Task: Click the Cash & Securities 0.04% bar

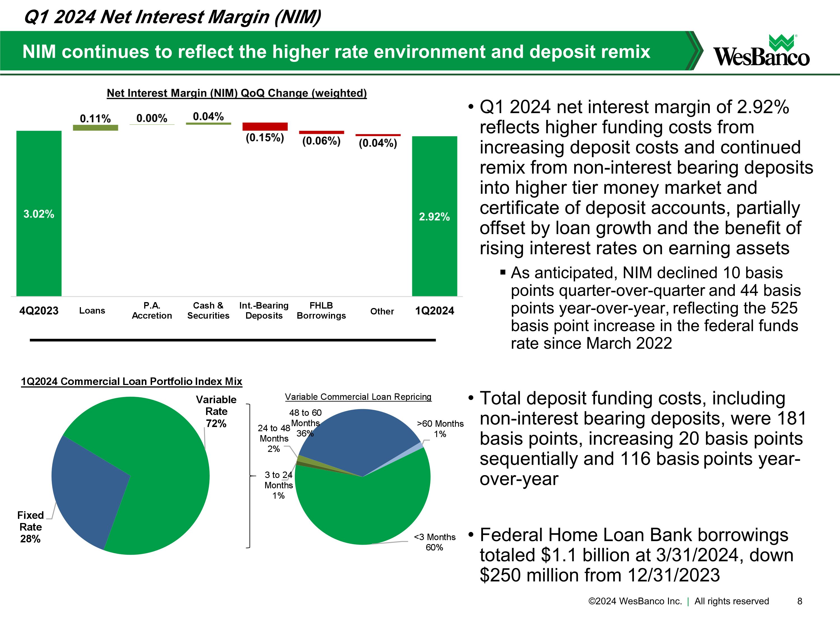Action: [x=208, y=123]
